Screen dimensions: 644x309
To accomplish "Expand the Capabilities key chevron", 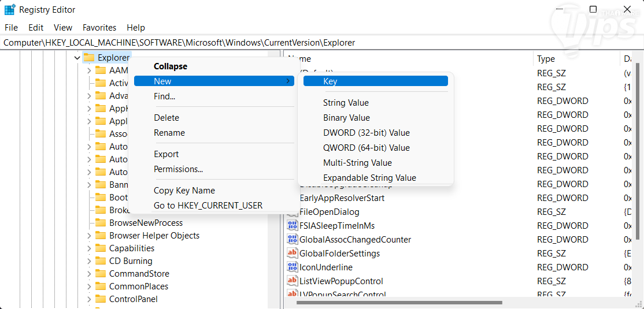I will tap(89, 248).
